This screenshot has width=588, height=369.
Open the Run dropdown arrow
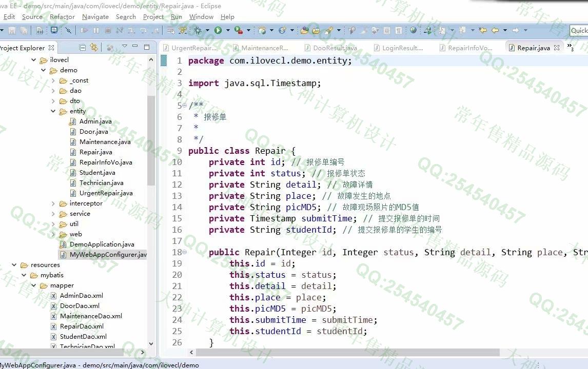pyautogui.click(x=228, y=30)
